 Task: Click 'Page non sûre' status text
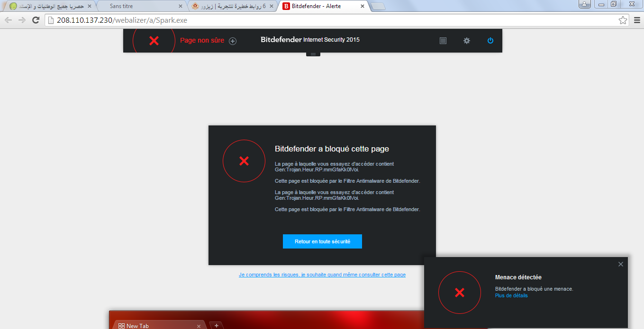202,40
